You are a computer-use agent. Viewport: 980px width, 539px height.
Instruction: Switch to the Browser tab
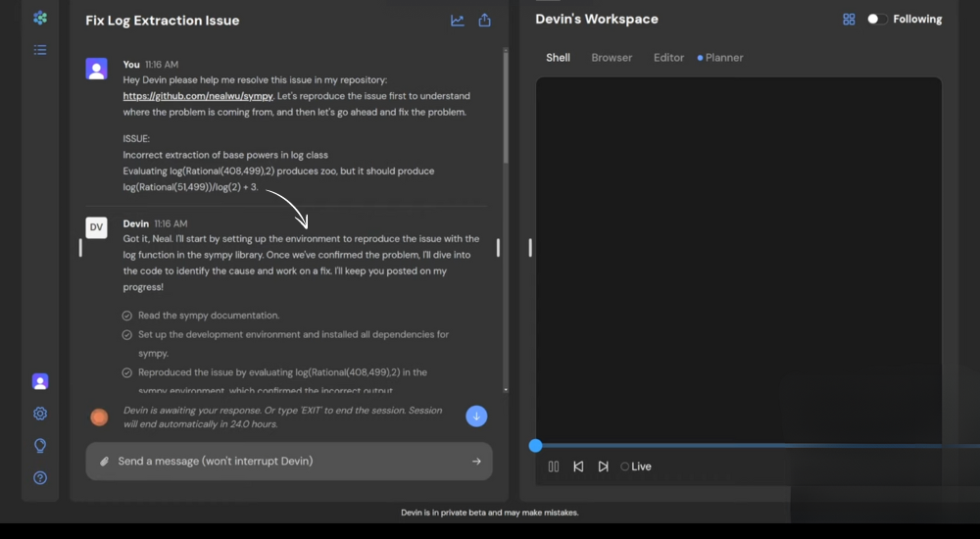(x=612, y=58)
